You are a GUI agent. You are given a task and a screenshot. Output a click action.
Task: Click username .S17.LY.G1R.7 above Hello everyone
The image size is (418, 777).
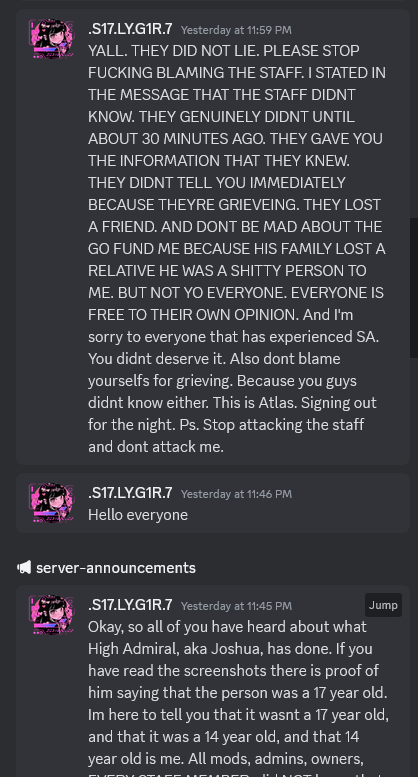coord(130,493)
